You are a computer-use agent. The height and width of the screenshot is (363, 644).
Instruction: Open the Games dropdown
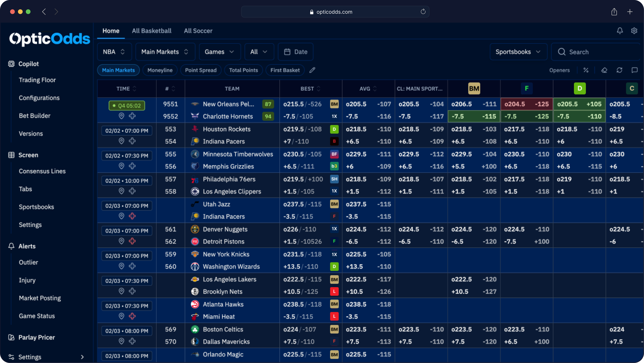point(220,52)
